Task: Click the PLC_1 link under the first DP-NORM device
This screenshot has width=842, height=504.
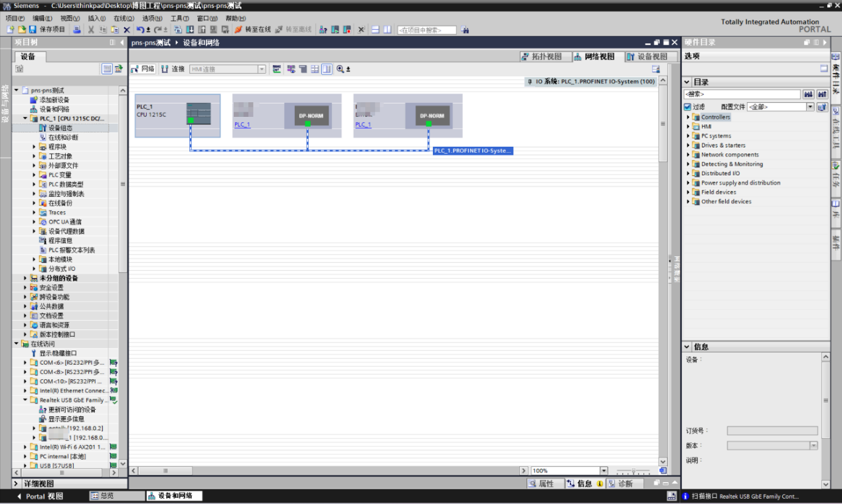Action: point(242,125)
